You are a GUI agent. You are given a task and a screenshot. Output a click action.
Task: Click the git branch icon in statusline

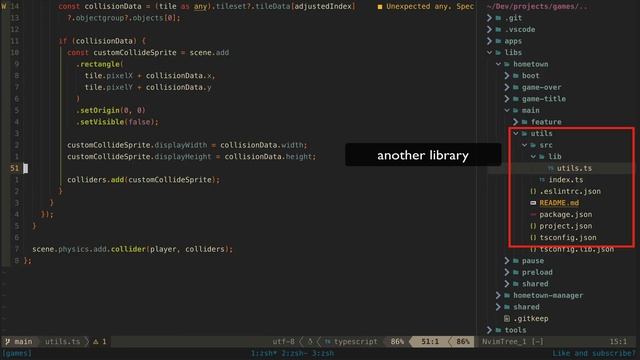tap(7, 341)
